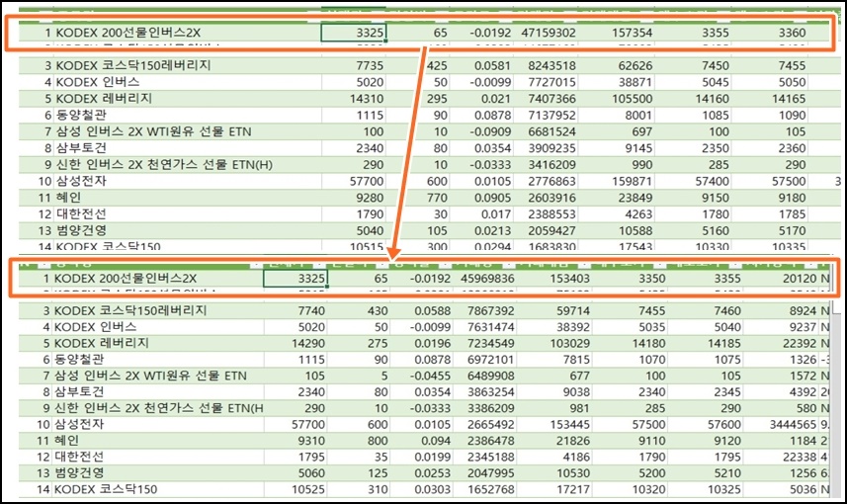Click 삼부토건 name in the lower table
This screenshot has width=847, height=504.
pos(79,392)
